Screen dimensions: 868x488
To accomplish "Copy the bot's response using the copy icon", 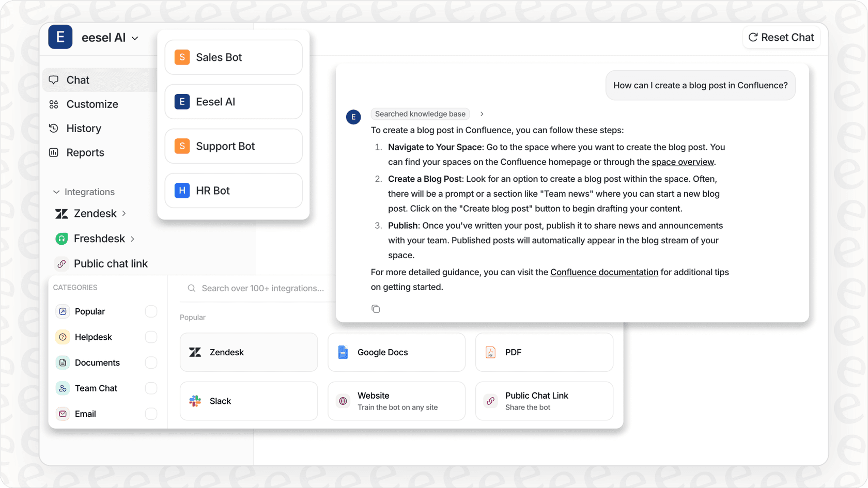I will (376, 308).
